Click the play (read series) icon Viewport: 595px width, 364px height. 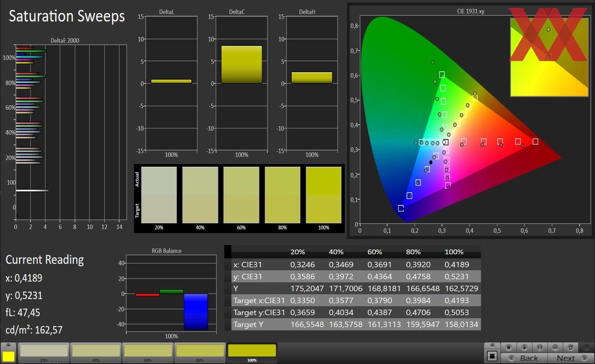click(525, 347)
